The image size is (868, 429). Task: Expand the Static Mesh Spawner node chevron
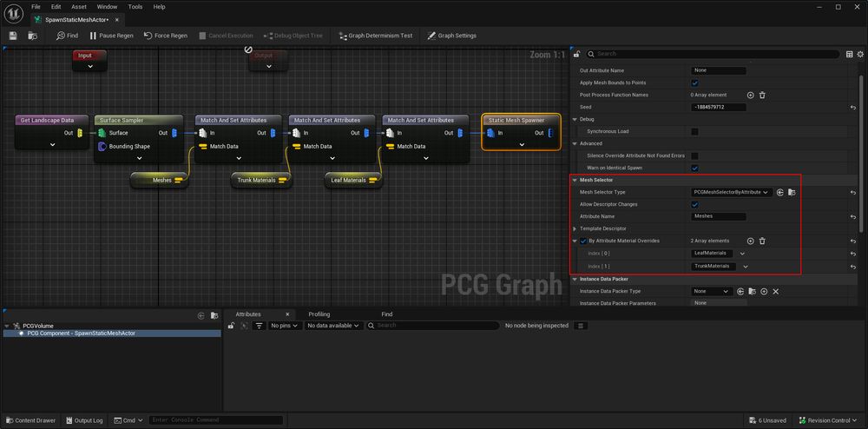click(x=522, y=144)
